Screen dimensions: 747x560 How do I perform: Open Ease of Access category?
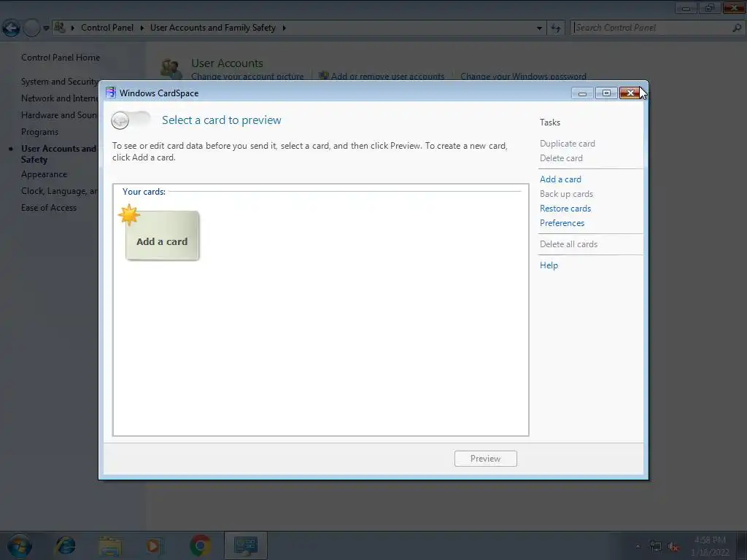(x=49, y=208)
